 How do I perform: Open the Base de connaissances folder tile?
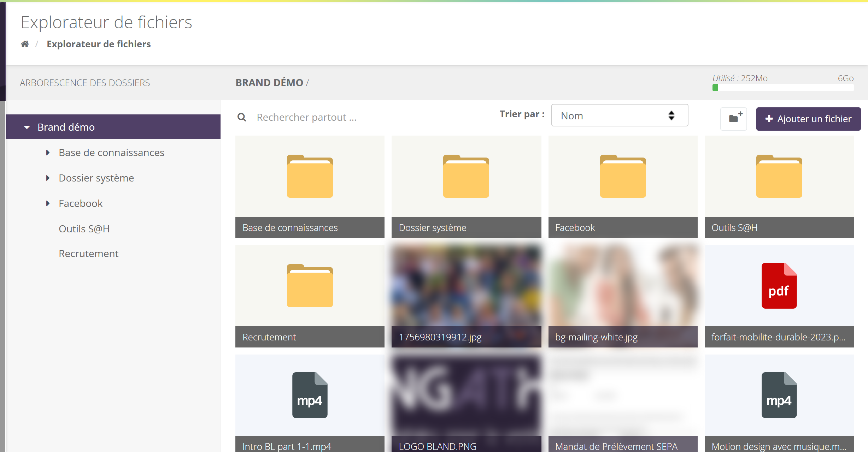click(310, 187)
